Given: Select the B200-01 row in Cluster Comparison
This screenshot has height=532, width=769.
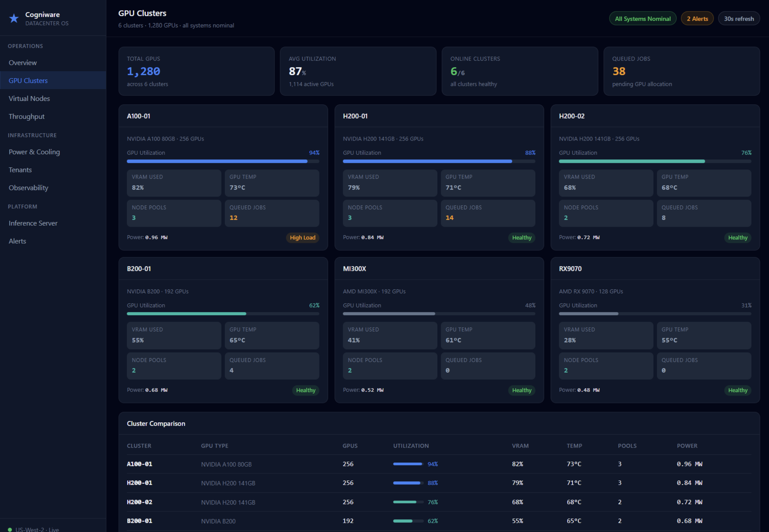Looking at the screenshot, I should [439, 521].
